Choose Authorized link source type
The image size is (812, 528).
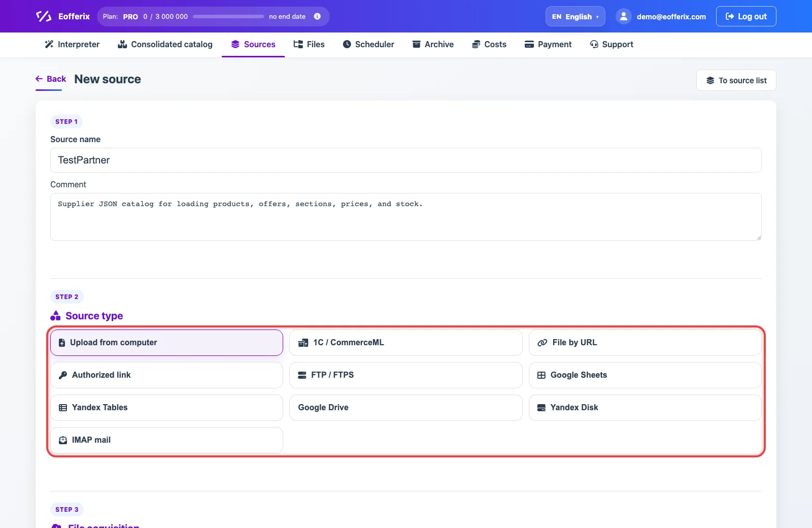pyautogui.click(x=166, y=375)
